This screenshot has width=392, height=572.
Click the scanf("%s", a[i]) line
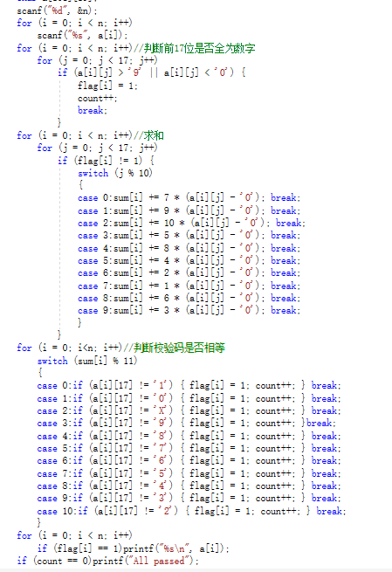point(82,36)
